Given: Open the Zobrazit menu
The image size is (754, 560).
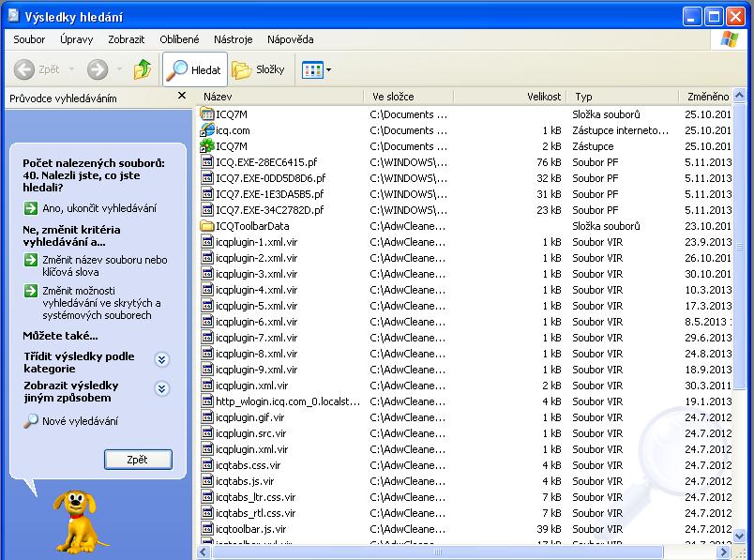Looking at the screenshot, I should pos(126,39).
